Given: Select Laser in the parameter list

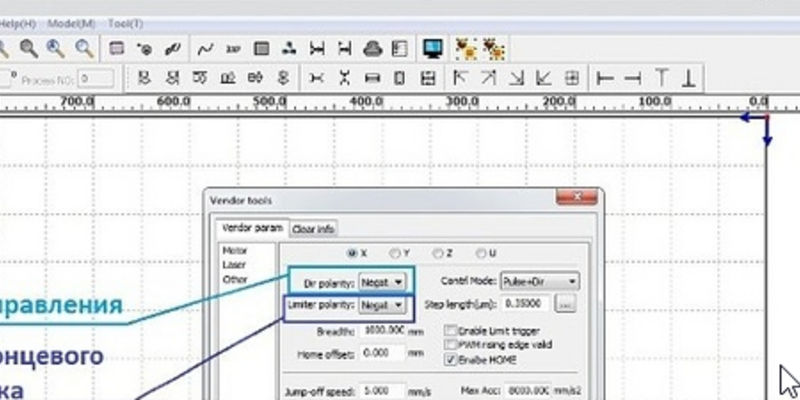Looking at the screenshot, I should click(x=234, y=265).
